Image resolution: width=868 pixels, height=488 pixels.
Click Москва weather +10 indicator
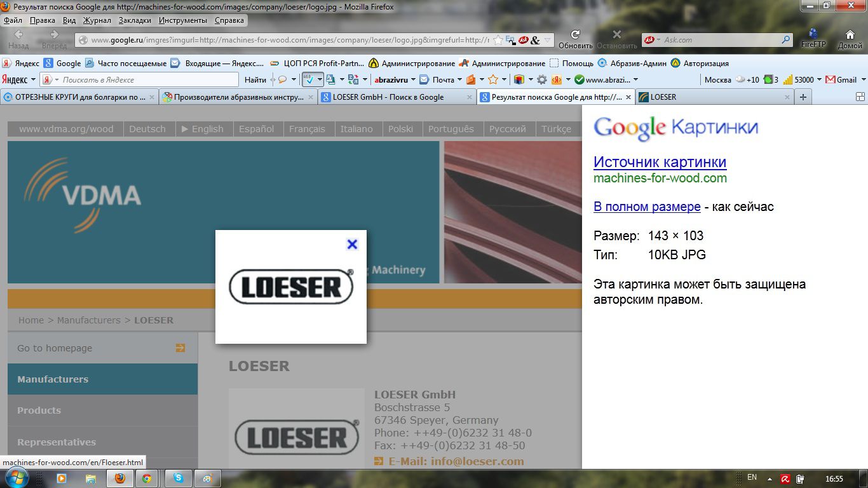tap(731, 79)
